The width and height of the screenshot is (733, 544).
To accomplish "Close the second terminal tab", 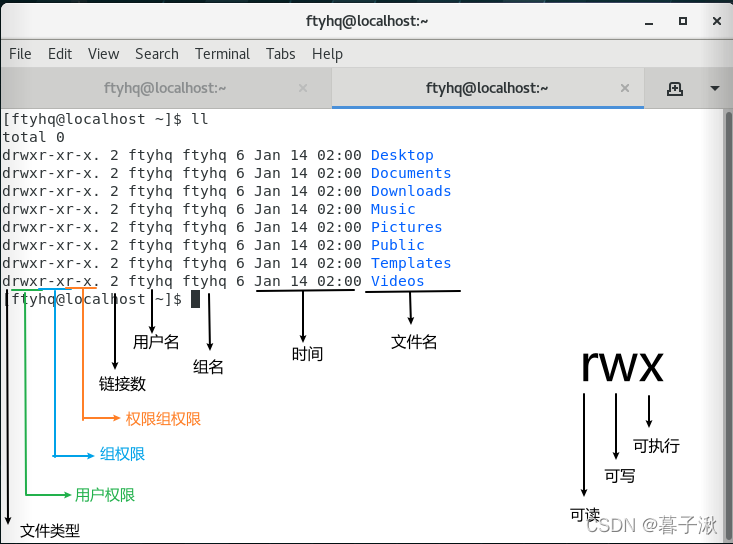I will tap(625, 88).
